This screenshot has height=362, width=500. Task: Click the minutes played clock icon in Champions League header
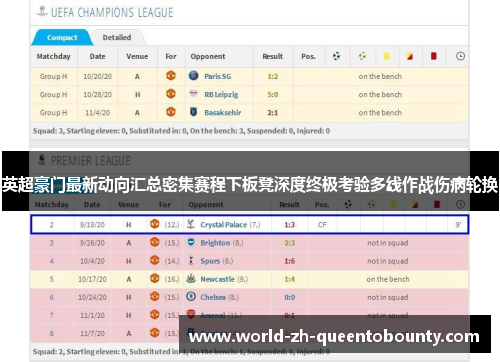460,56
